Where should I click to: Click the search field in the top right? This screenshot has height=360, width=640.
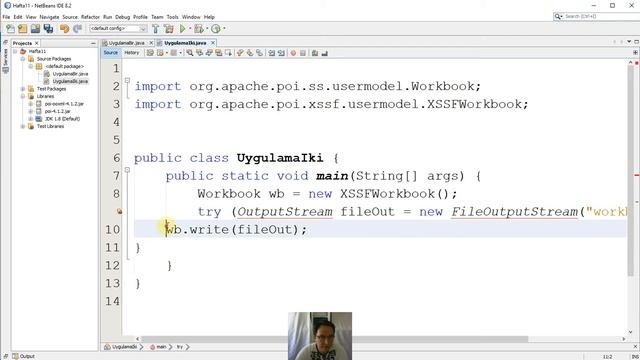(600, 16)
